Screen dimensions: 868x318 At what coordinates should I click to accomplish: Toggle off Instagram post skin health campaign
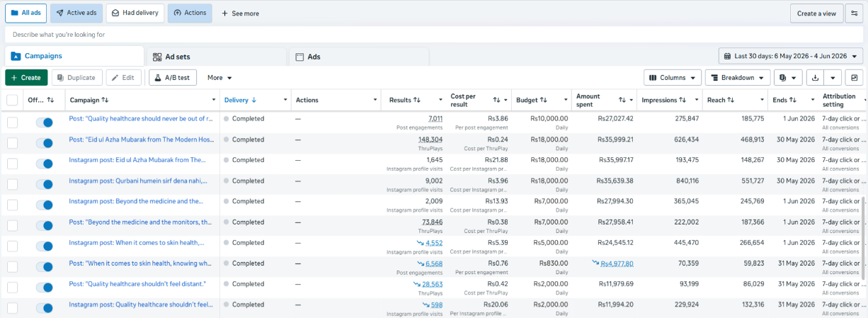[44, 246]
